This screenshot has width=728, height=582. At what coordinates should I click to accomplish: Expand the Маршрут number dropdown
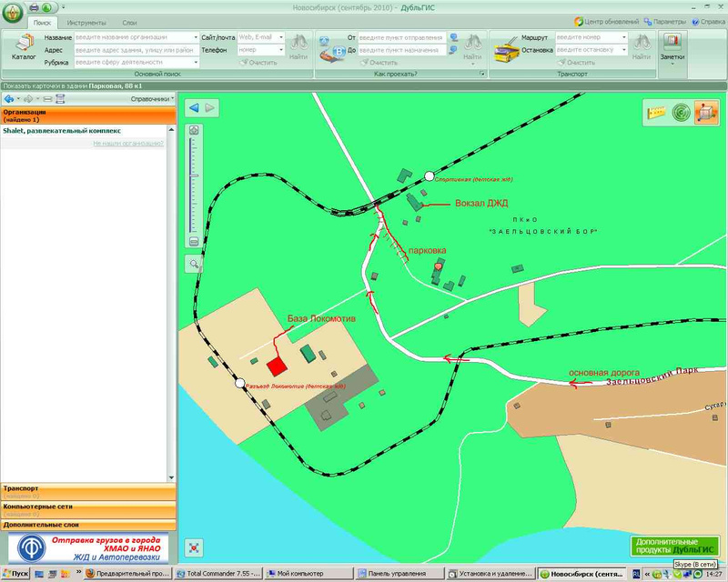point(624,37)
